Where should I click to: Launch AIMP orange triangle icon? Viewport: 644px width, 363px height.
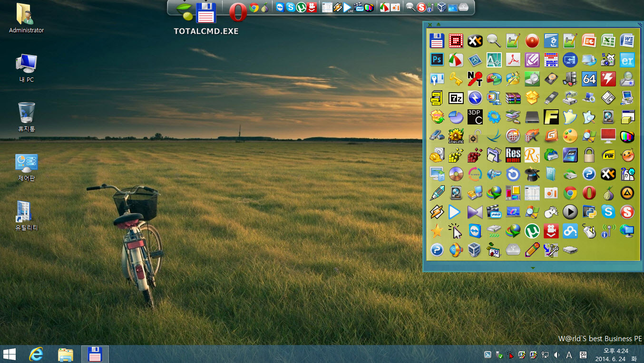click(627, 193)
